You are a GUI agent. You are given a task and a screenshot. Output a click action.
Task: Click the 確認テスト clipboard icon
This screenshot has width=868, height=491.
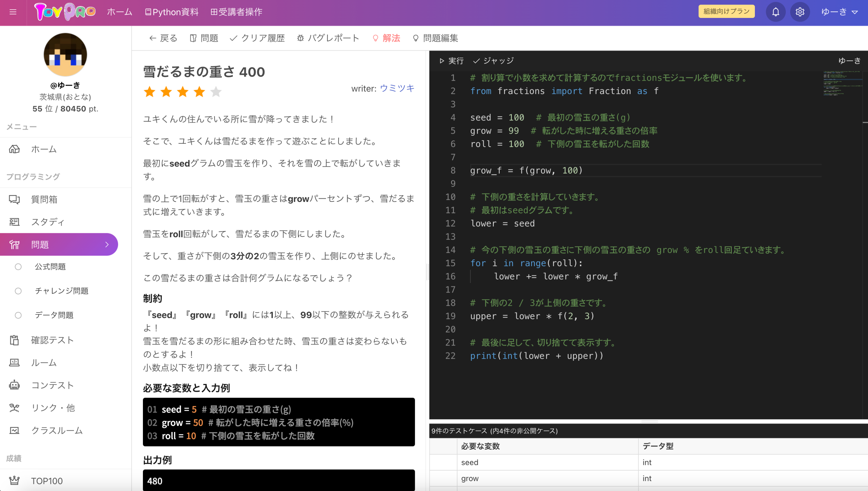[14, 340]
